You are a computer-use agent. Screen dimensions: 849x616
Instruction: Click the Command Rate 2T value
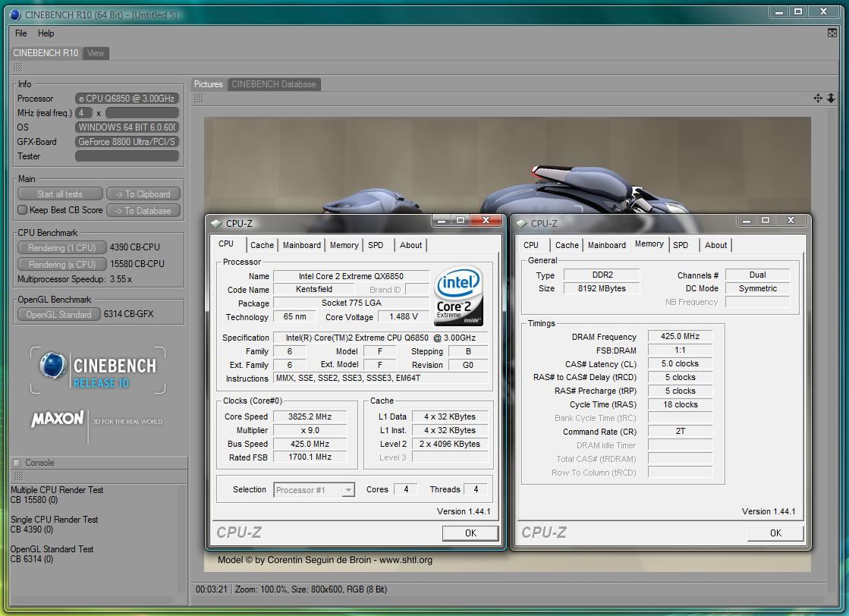pos(680,432)
